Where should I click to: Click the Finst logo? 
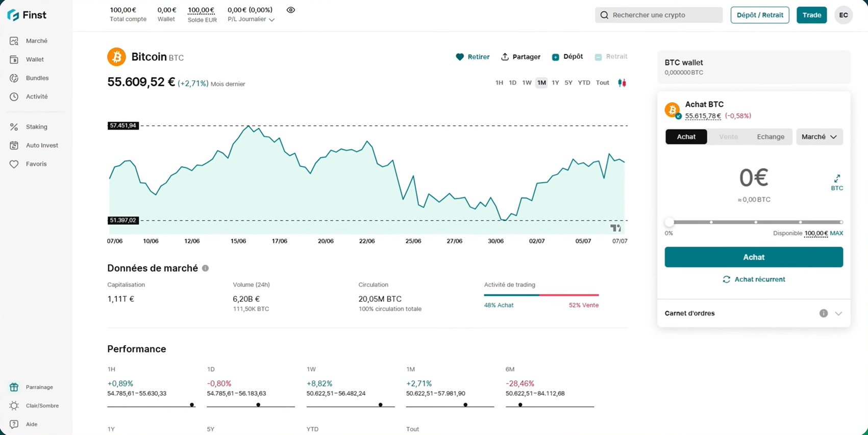tap(27, 15)
